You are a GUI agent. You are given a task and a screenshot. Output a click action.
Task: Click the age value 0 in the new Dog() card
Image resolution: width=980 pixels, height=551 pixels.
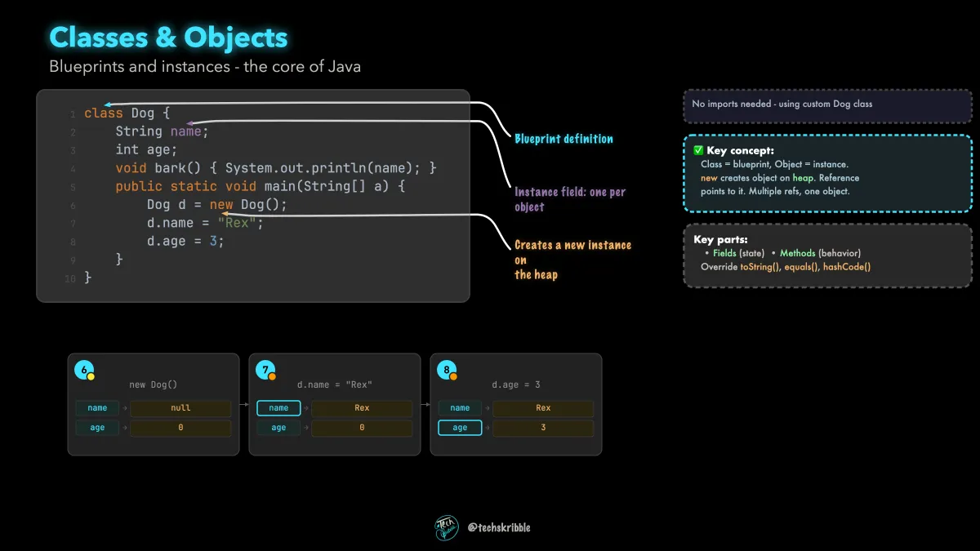[x=180, y=428]
